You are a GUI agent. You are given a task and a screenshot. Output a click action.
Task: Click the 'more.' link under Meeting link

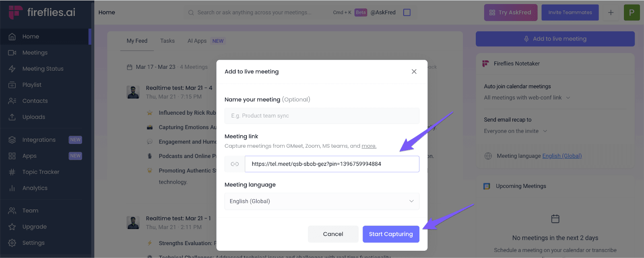pos(369,146)
